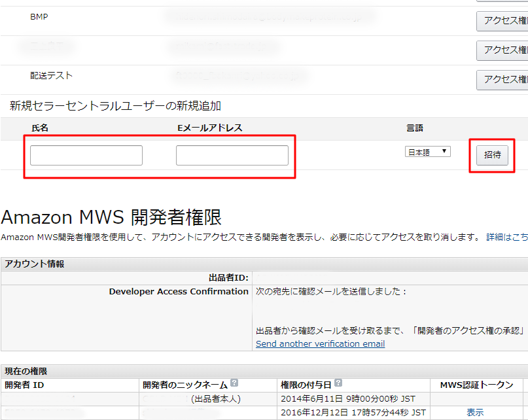This screenshot has height=420, width=528.
Task: Click the (出品者本人) nickname cell
Action: point(208,399)
